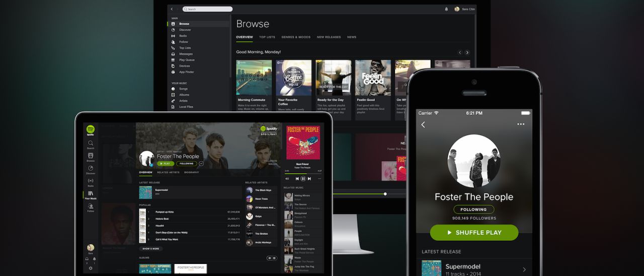Toggle the Following button on the phone
Screen dimensions: 644x276
click(x=473, y=210)
